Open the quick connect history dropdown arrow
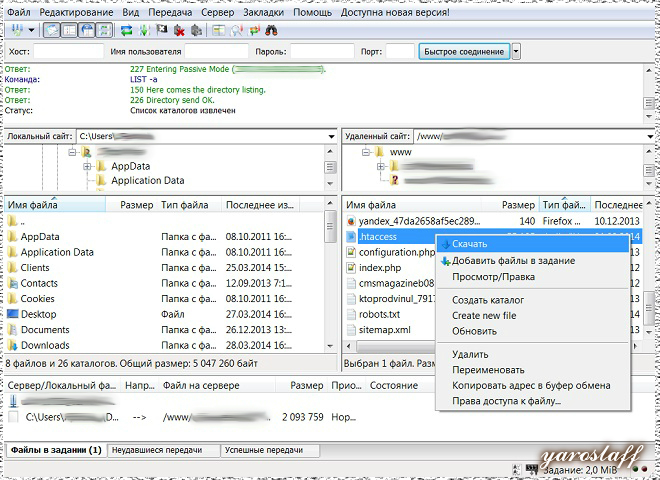 point(516,51)
